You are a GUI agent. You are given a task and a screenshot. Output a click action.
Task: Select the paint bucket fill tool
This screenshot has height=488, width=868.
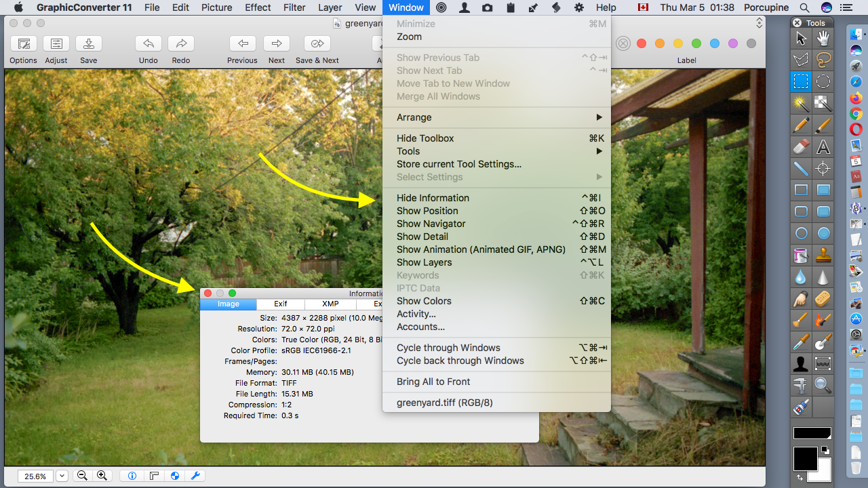coord(801,256)
